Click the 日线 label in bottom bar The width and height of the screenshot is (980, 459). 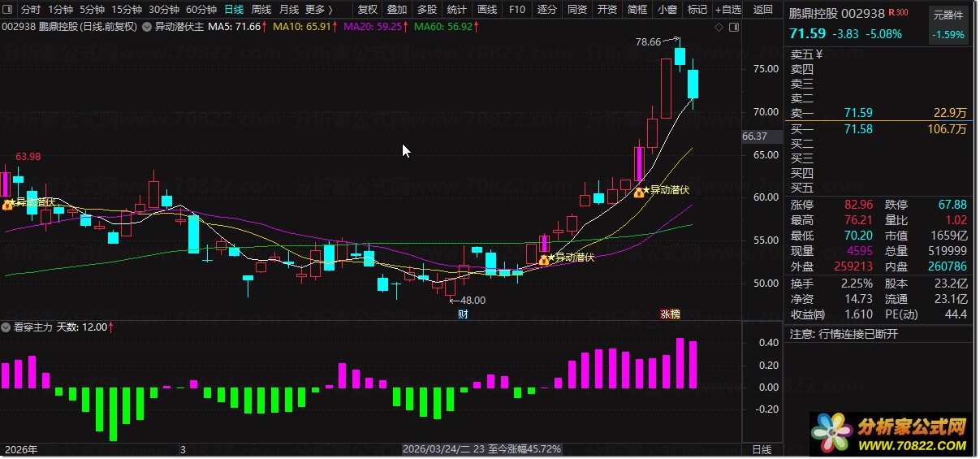[762, 449]
